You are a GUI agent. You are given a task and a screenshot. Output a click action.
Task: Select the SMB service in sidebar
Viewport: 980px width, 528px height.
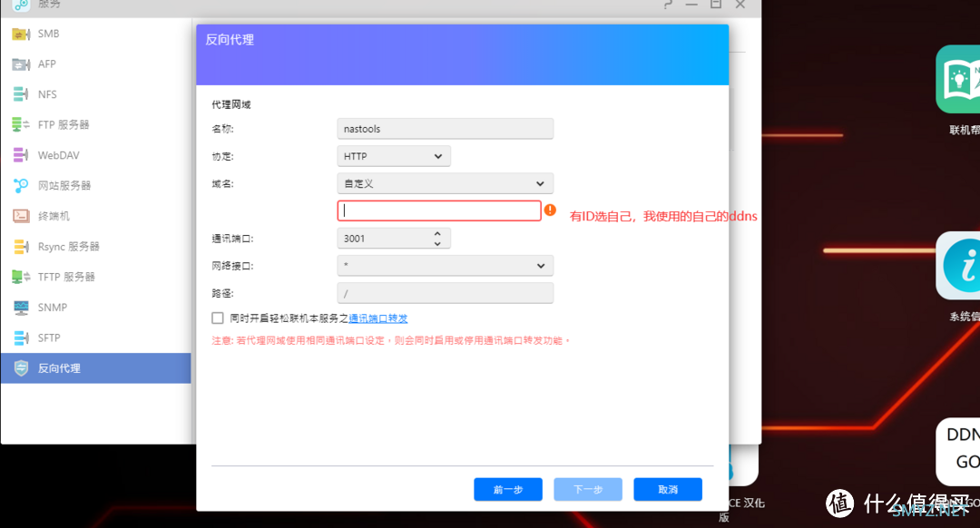(43, 34)
